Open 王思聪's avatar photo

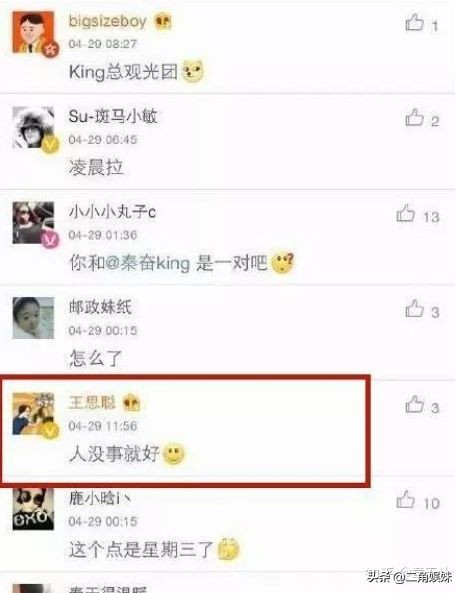tap(33, 414)
